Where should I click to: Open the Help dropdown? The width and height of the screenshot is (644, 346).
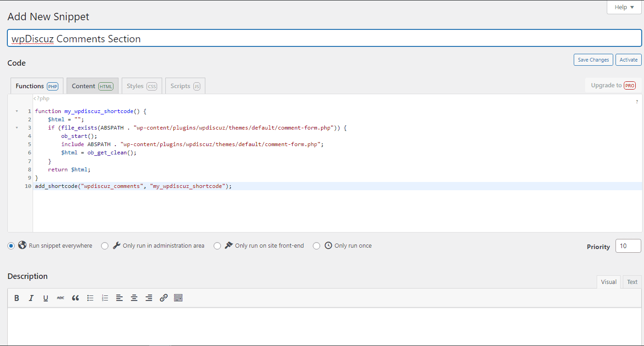pos(624,7)
